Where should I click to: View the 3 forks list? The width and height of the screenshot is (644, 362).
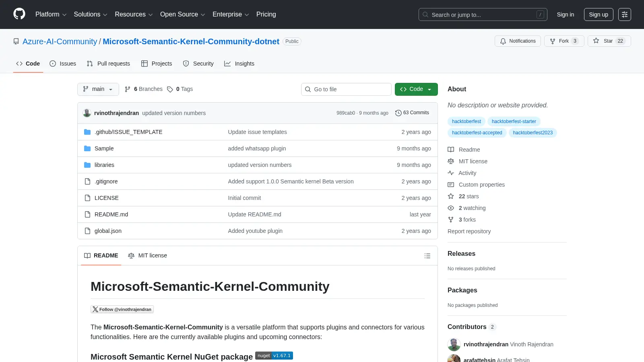(462, 220)
